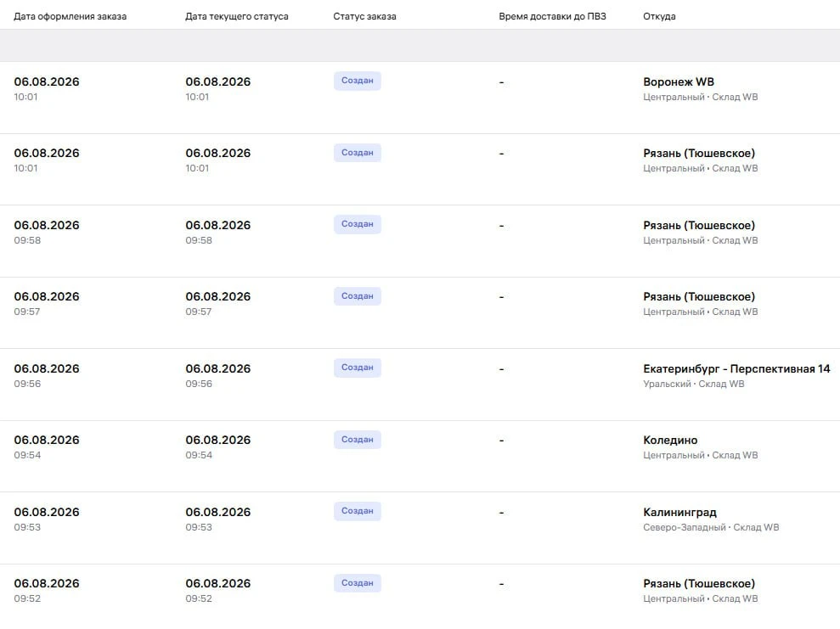840x629 pixels.
Task: Click the 'Создан' badge in the Екатеринбург row
Action: [x=358, y=368]
